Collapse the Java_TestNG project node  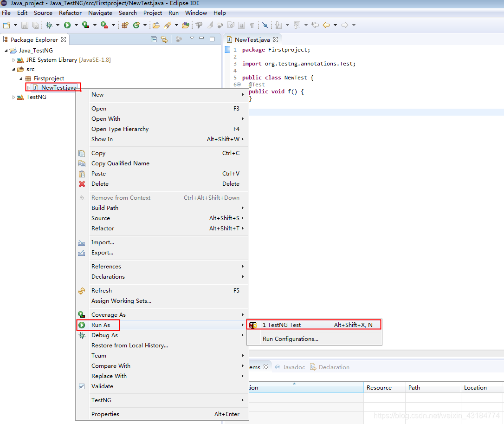pos(6,51)
